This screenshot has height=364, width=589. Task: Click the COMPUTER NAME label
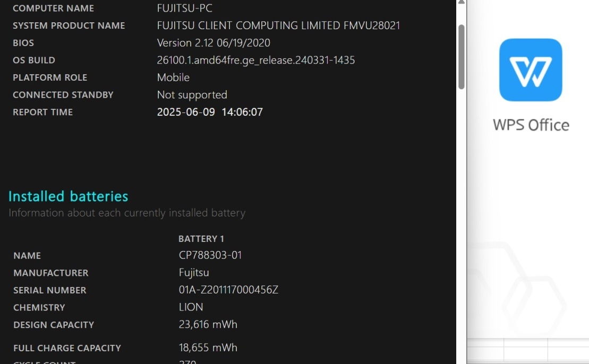pyautogui.click(x=53, y=8)
